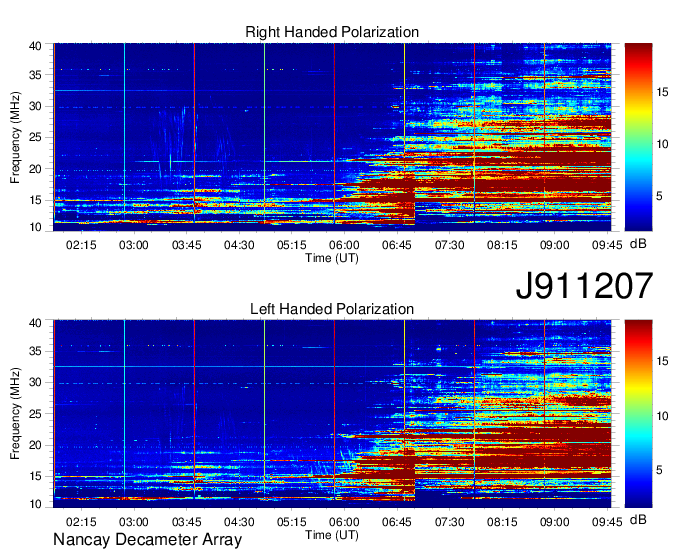Click the 'dB' unit label beside the lower plot
This screenshot has width=680, height=552.
pos(638,520)
